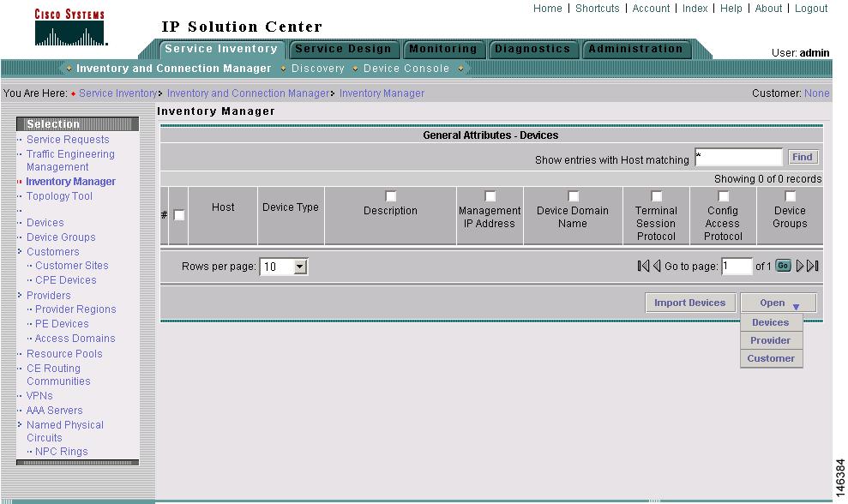Toggle the select-all rows checkbox
Screen dimensions: 848x504
click(179, 215)
